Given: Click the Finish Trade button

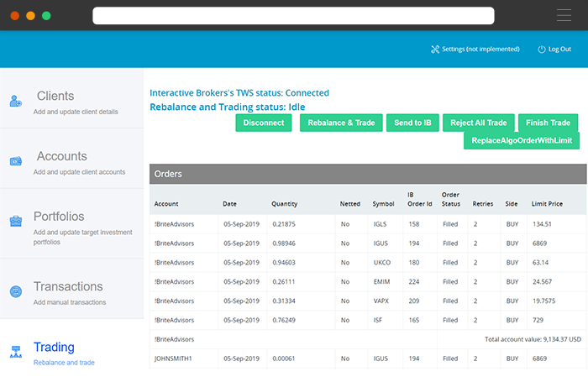Looking at the screenshot, I should pyautogui.click(x=548, y=123).
